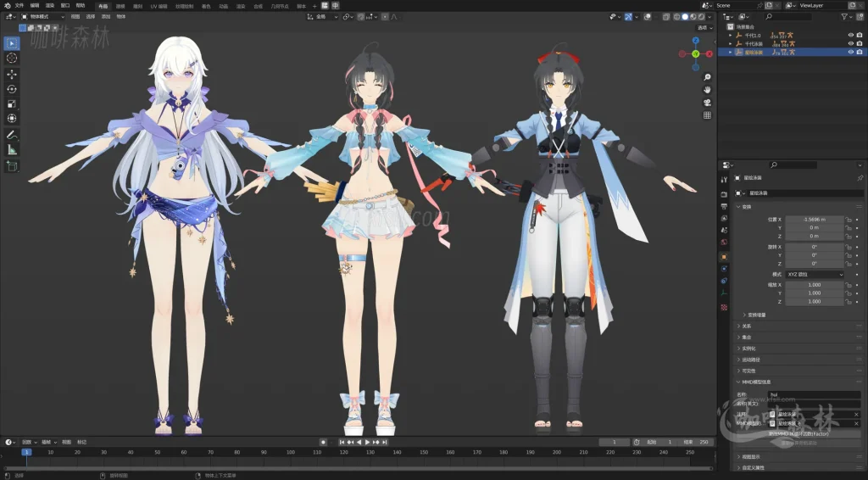The width and height of the screenshot is (868, 480).
Task: Open Render properties tab
Action: click(724, 194)
